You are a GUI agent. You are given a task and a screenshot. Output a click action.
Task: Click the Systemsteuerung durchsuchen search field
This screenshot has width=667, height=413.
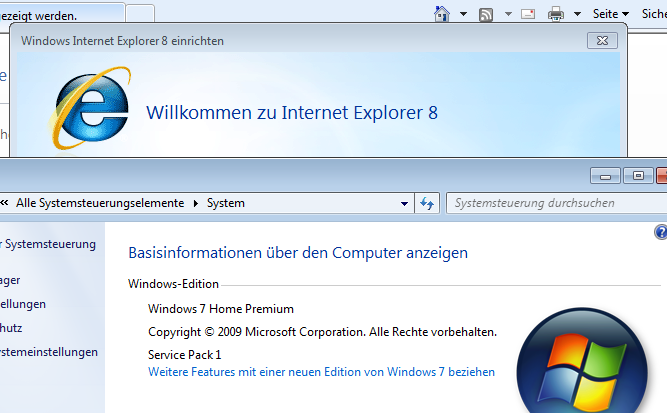click(x=557, y=203)
